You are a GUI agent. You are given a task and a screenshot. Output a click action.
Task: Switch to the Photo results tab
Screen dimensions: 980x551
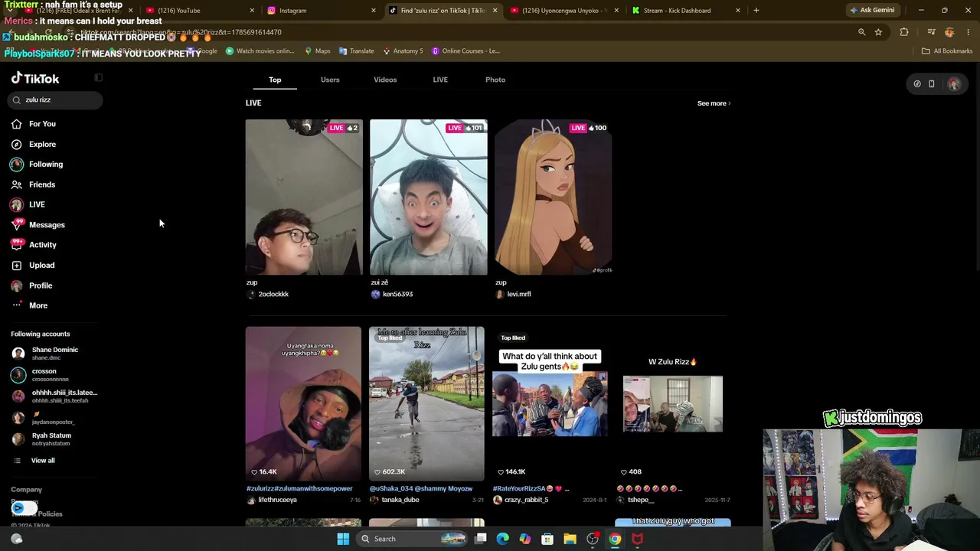(495, 80)
